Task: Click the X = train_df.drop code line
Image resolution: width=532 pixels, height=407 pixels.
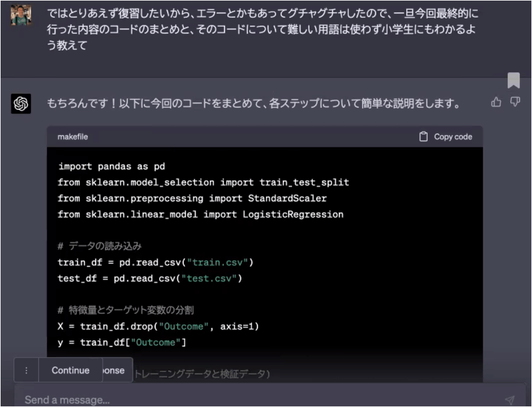Action: pyautogui.click(x=158, y=326)
